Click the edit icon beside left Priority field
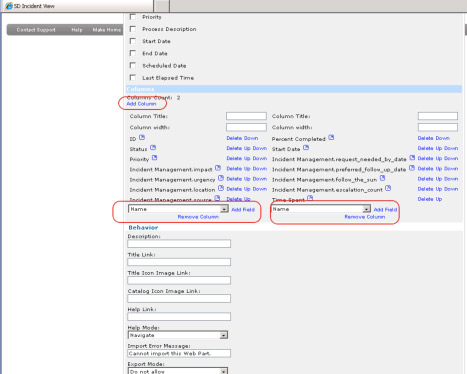467x374 pixels. tap(154, 158)
